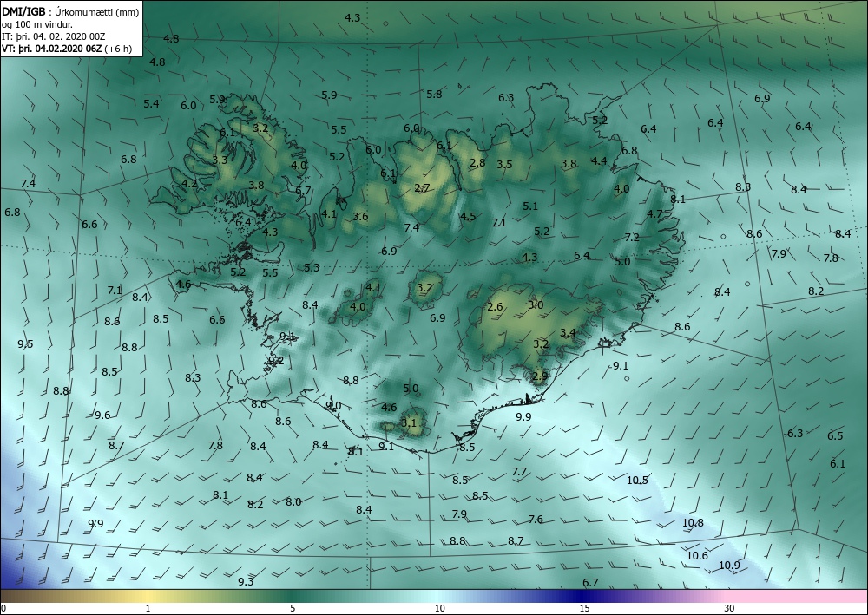The width and height of the screenshot is (868, 615).
Task: Click the map value 9.2
Action: coord(276,361)
